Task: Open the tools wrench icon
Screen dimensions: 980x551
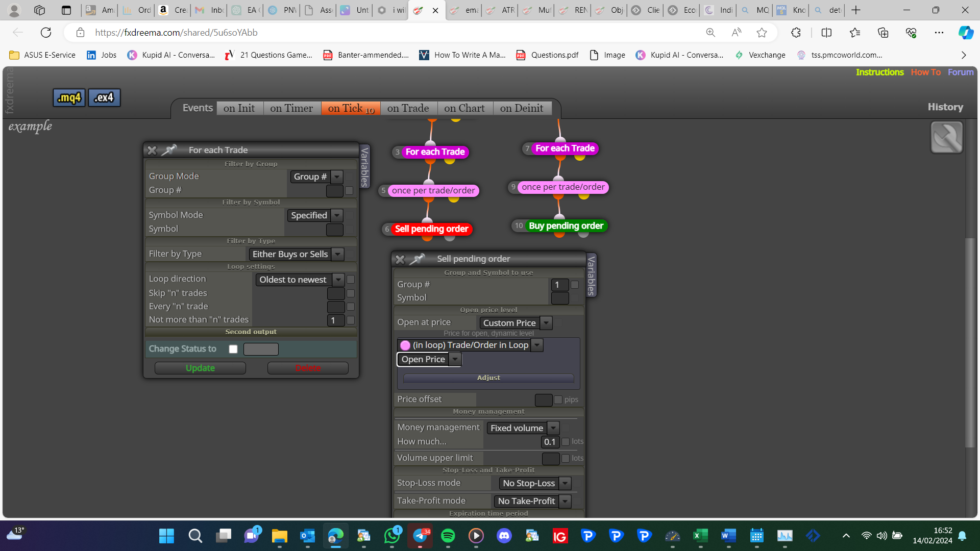Action: (x=946, y=137)
